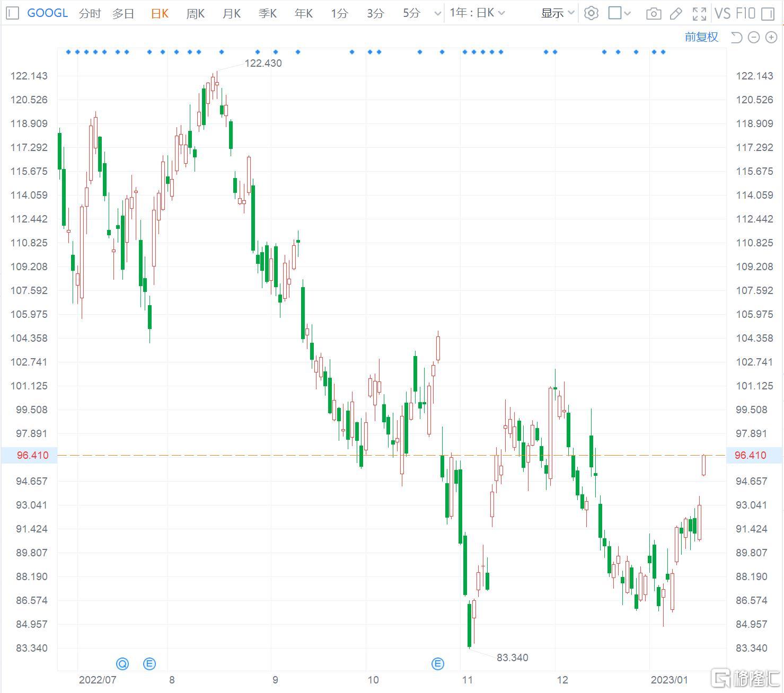Click the undo zoom reset arrow

[736, 37]
